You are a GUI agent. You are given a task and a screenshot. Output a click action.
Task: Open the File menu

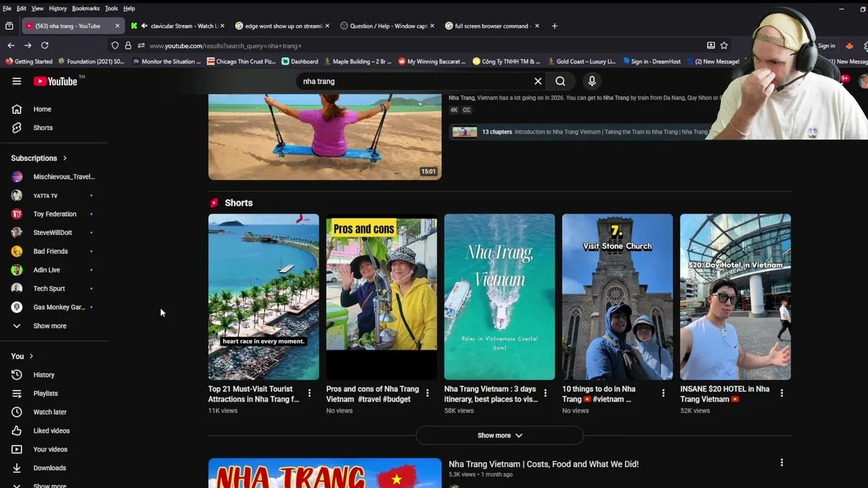point(7,8)
